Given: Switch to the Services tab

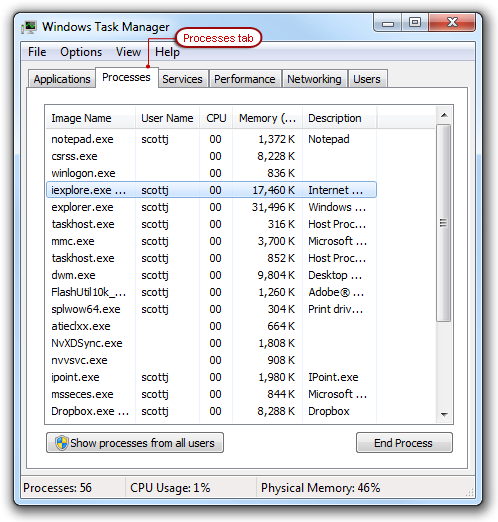Looking at the screenshot, I should (183, 79).
